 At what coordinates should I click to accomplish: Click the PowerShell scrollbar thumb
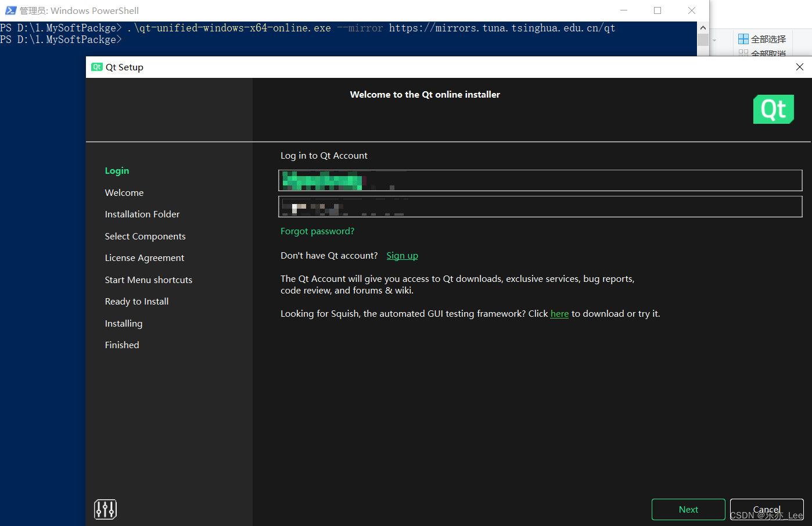pos(703,40)
